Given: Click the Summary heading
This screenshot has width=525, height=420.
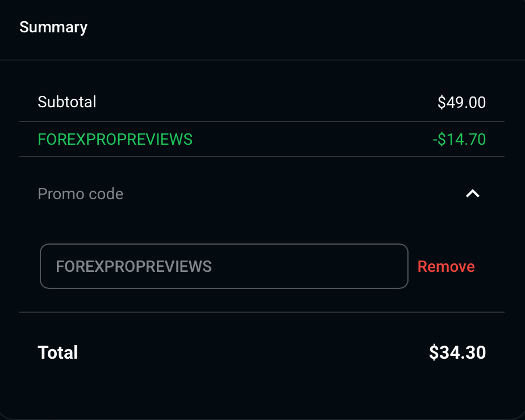Looking at the screenshot, I should click(x=53, y=27).
